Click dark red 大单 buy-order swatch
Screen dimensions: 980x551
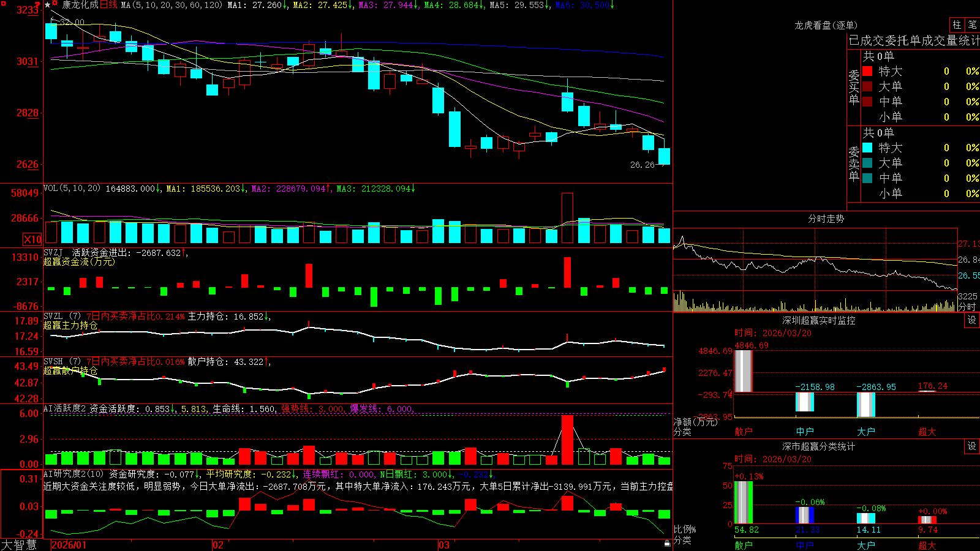[x=867, y=86]
